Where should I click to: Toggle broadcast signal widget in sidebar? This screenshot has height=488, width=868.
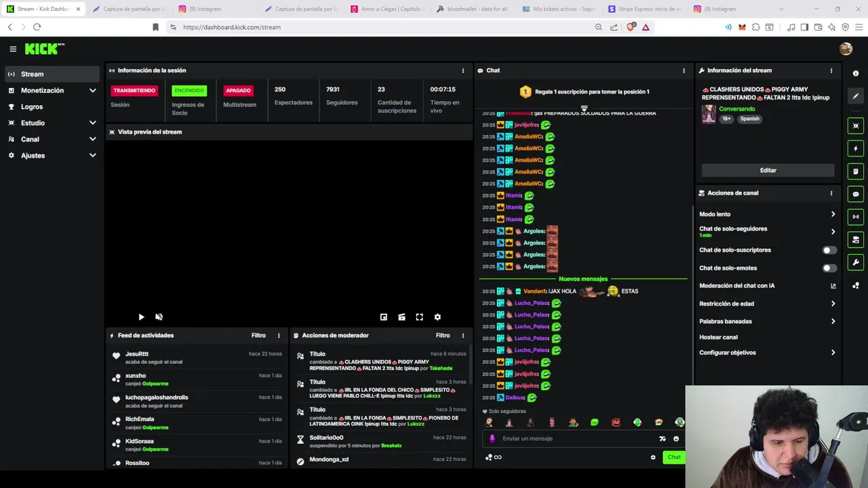pyautogui.click(x=856, y=217)
